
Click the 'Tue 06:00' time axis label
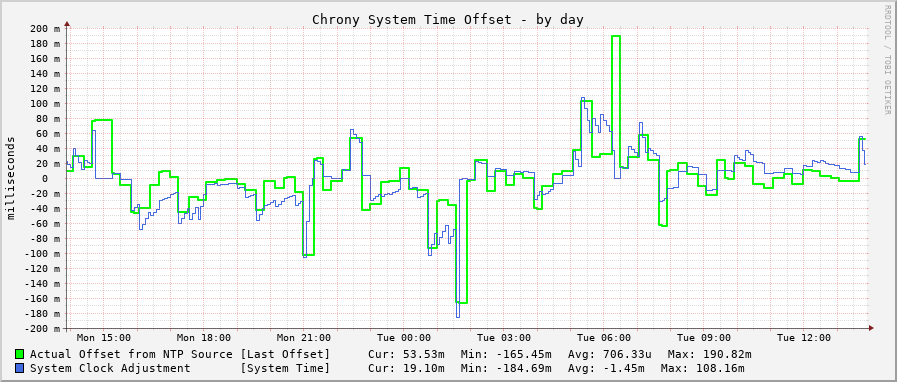pos(604,338)
